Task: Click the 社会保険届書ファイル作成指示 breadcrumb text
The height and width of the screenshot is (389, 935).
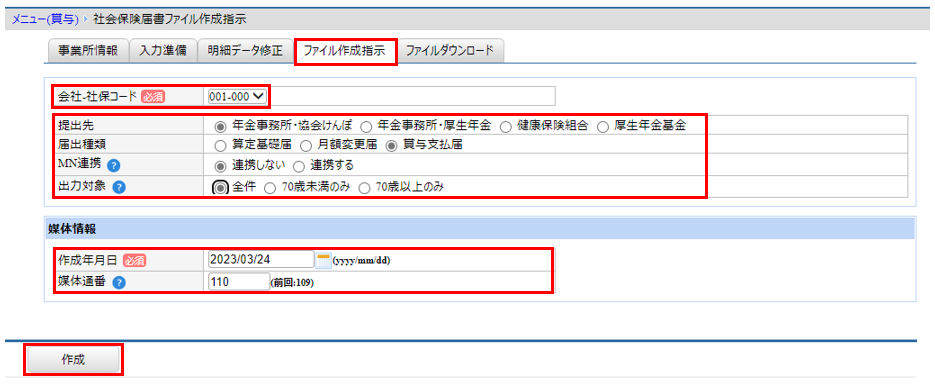Action: tap(170, 19)
